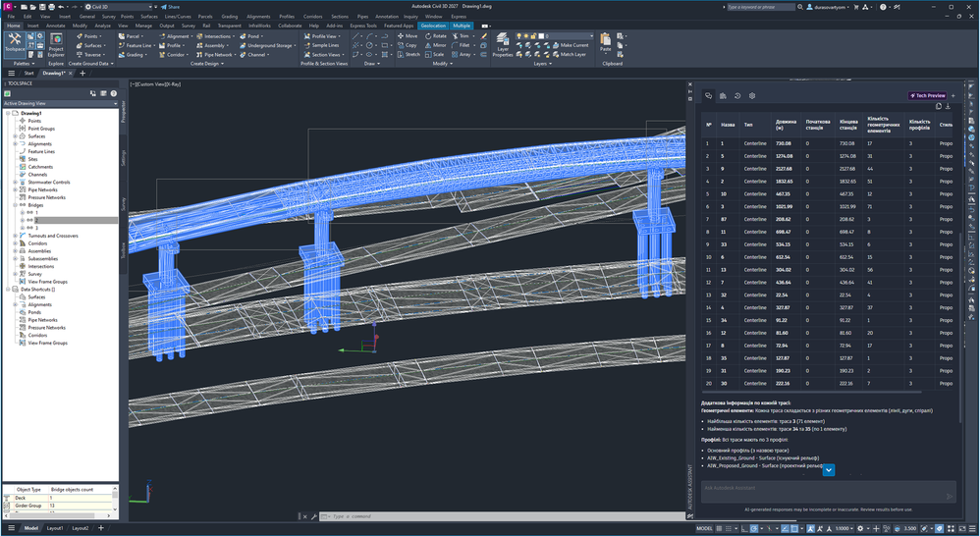The width and height of the screenshot is (980, 536).
Task: Open the Prospector side tab in Toolspace
Action: click(123, 111)
